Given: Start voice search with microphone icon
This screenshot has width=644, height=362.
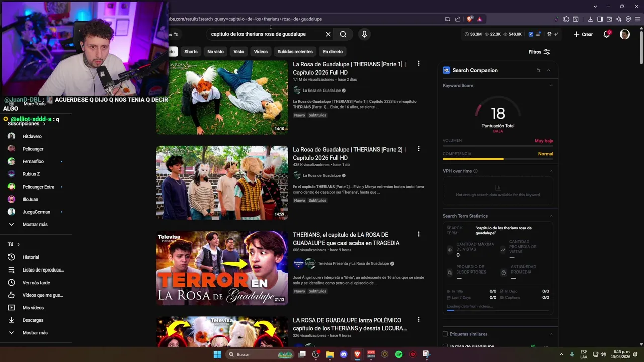Looking at the screenshot, I should coord(364,34).
